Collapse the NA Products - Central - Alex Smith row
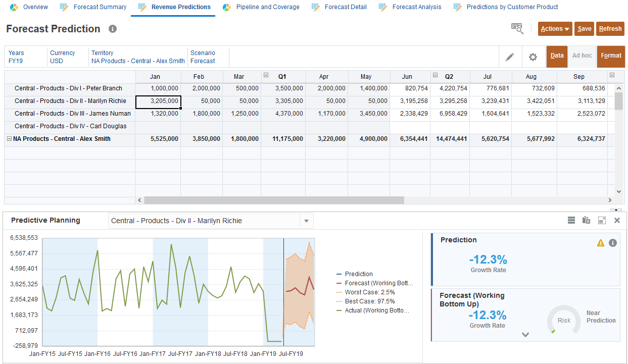This screenshot has height=364, width=628. click(9, 139)
